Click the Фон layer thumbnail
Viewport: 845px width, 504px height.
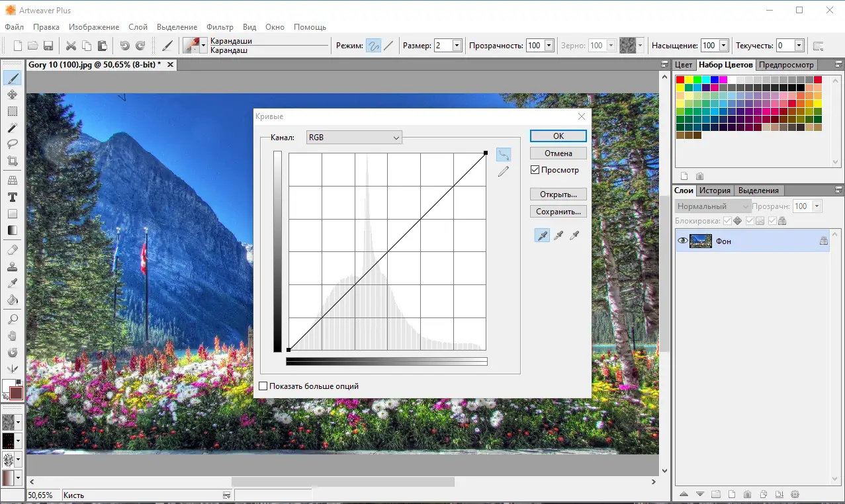pos(701,241)
